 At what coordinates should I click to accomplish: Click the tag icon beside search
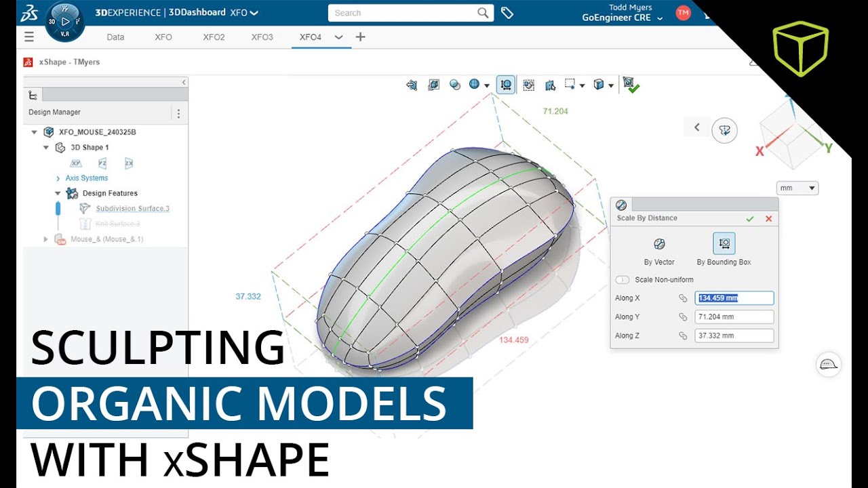coord(507,12)
